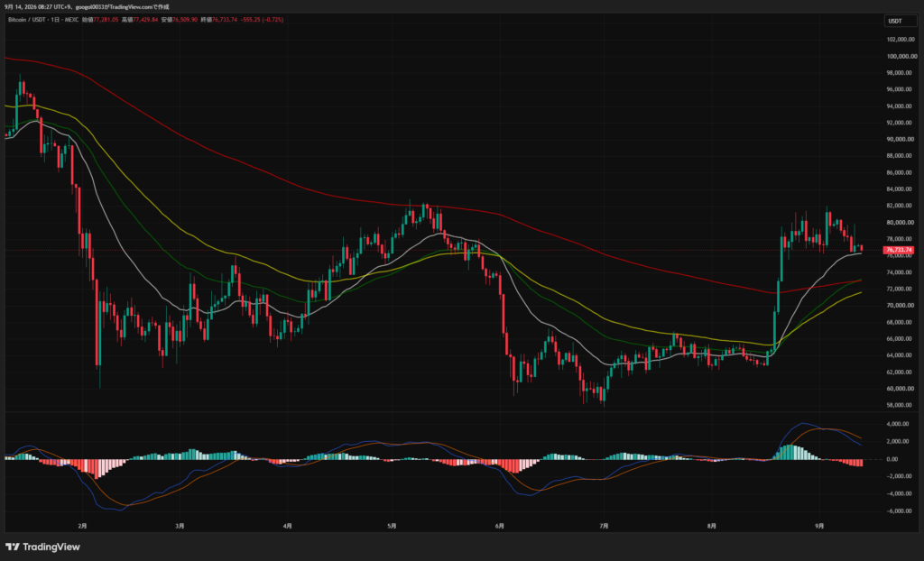Click the 3月 marker on time axis

(x=180, y=525)
